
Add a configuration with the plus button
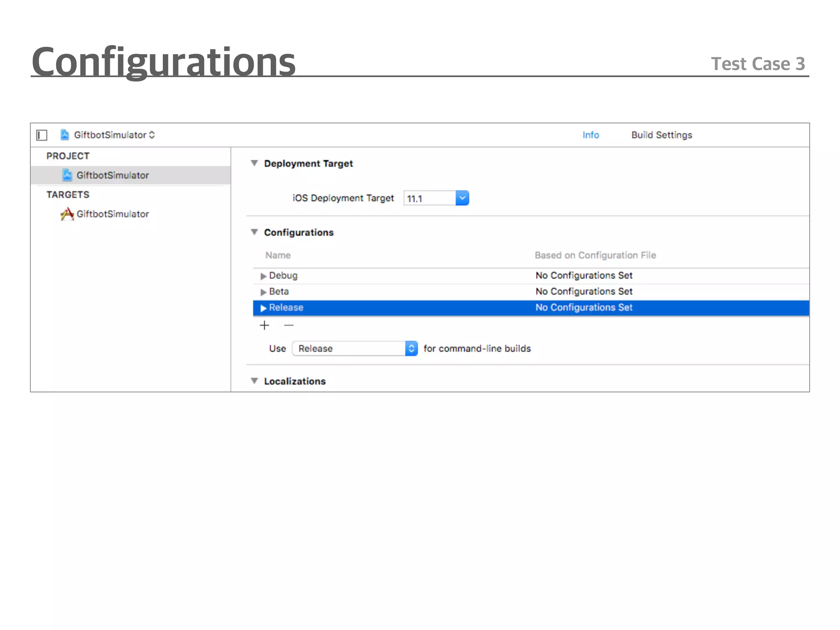[x=265, y=326]
